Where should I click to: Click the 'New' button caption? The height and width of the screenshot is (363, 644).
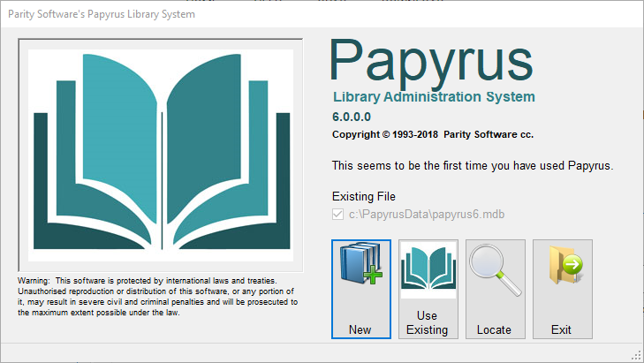point(360,329)
